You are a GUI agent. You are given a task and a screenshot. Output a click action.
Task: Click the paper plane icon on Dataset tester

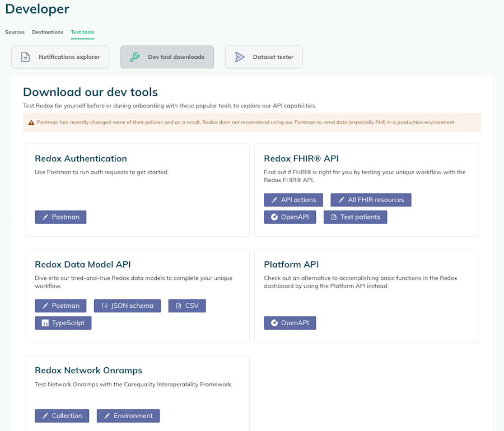pyautogui.click(x=240, y=57)
